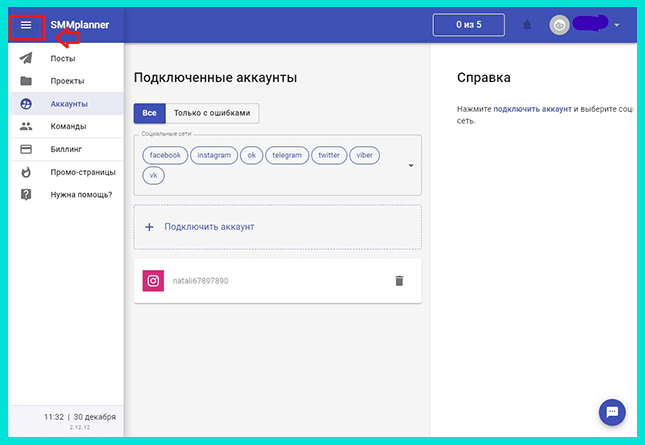Select the Все filter toggle

click(149, 113)
